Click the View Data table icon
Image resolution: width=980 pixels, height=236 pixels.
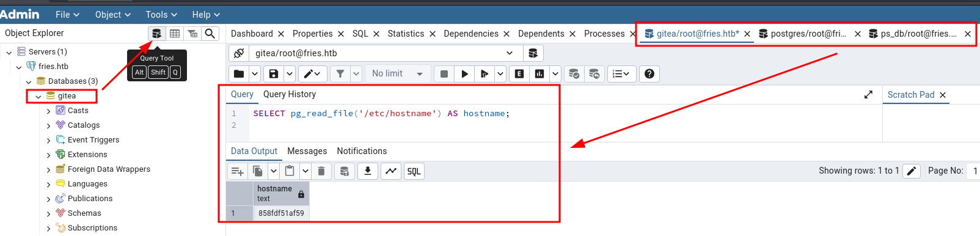[175, 34]
